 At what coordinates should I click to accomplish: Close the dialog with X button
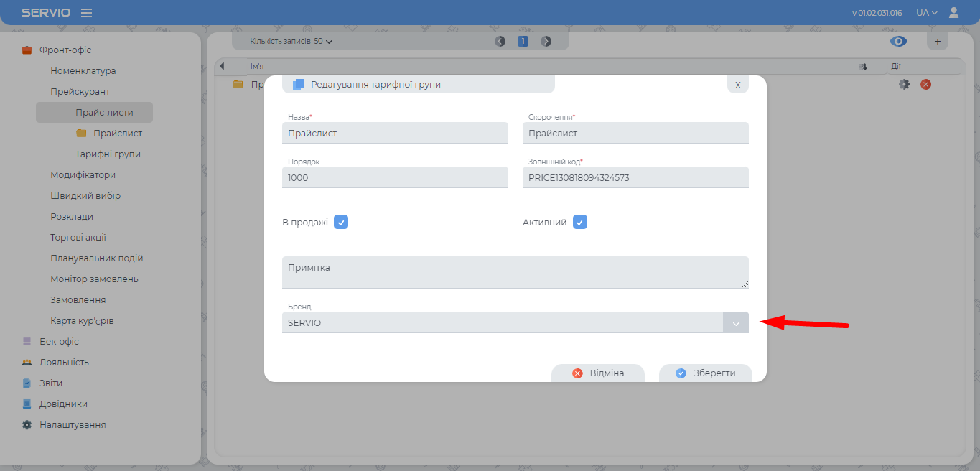click(737, 85)
